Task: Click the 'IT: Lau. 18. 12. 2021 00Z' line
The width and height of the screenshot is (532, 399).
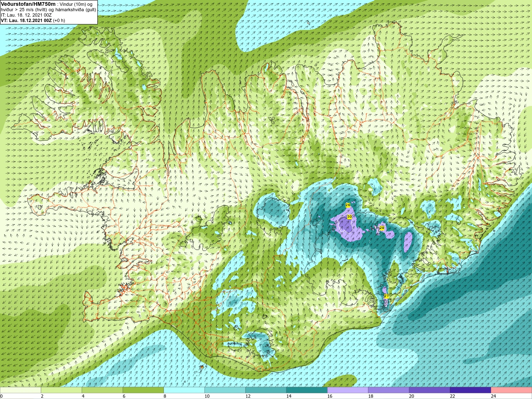Action: [26, 15]
